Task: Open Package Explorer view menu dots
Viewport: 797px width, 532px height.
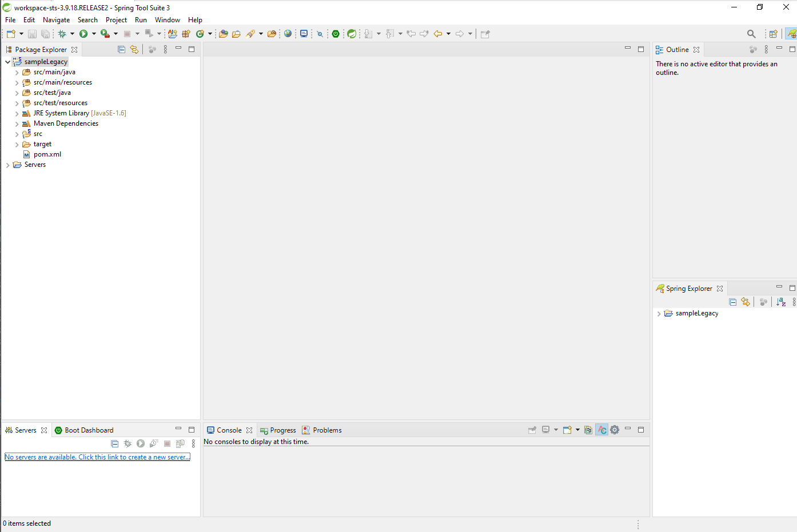Action: click(165, 50)
